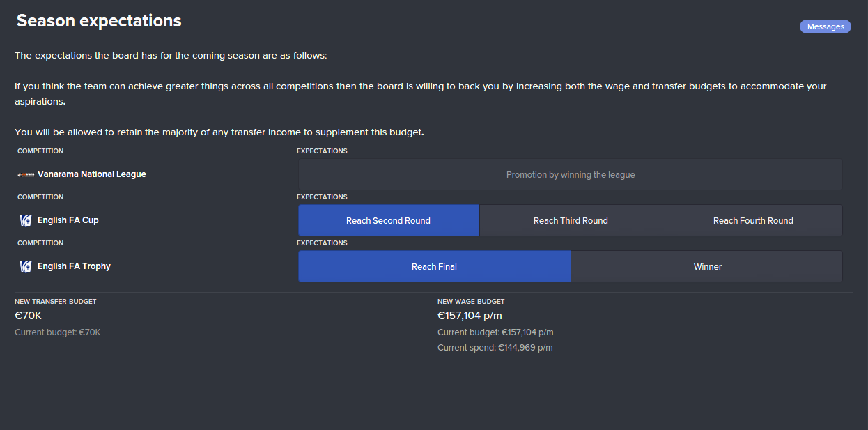Open the Messages button
868x430 pixels.
tap(825, 26)
